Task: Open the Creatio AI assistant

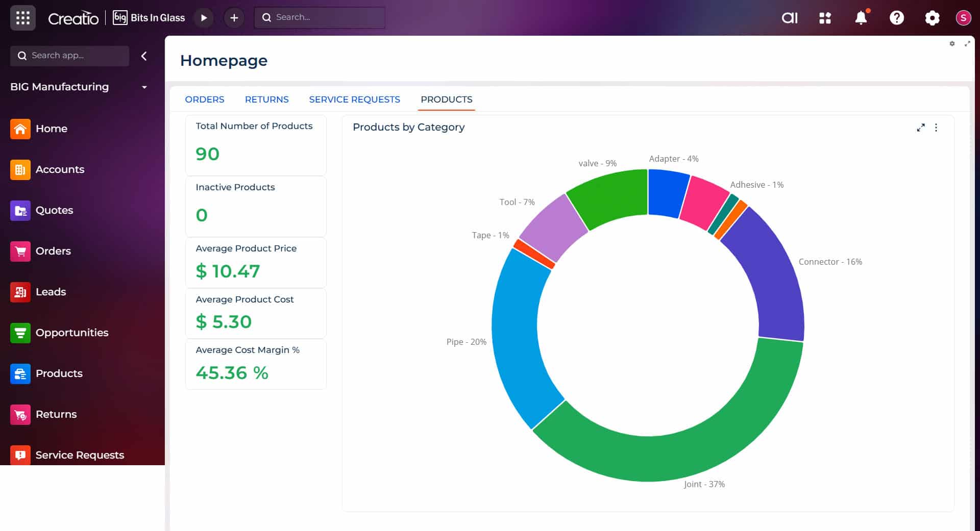Action: coord(789,17)
